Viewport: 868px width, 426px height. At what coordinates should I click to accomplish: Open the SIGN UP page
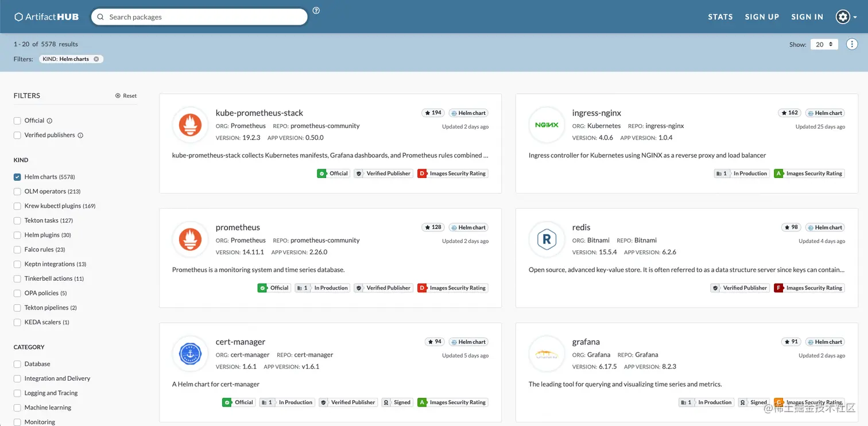762,17
